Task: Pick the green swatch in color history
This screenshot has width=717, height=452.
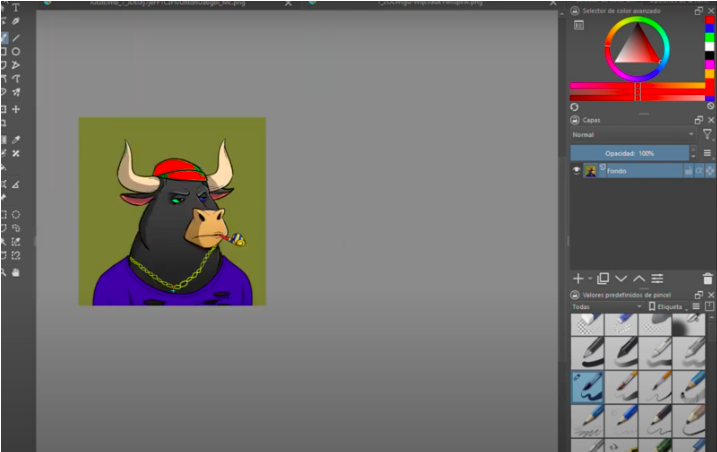Action: point(709,37)
